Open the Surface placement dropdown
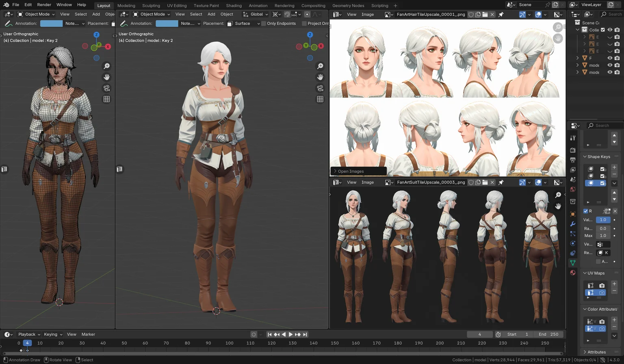Viewport: 624px width, 364px height. coord(243,24)
